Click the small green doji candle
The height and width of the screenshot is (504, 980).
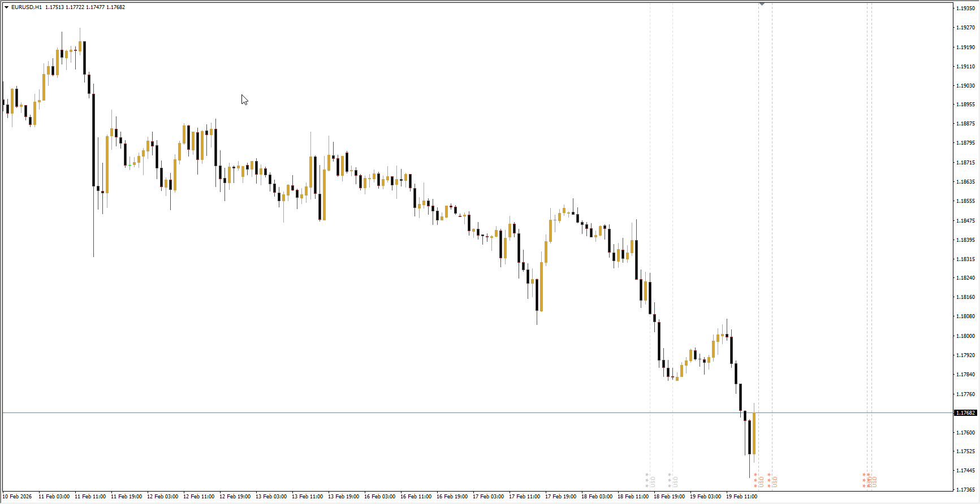click(129, 165)
